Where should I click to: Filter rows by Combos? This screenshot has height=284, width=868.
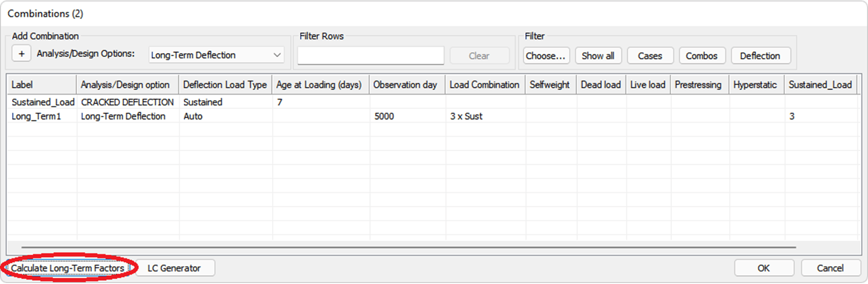701,56
